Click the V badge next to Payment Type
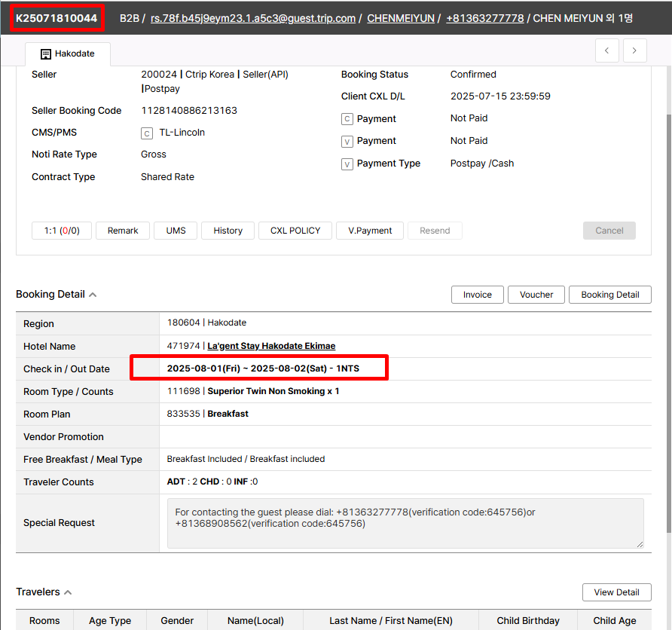This screenshot has width=672, height=630. (x=347, y=164)
